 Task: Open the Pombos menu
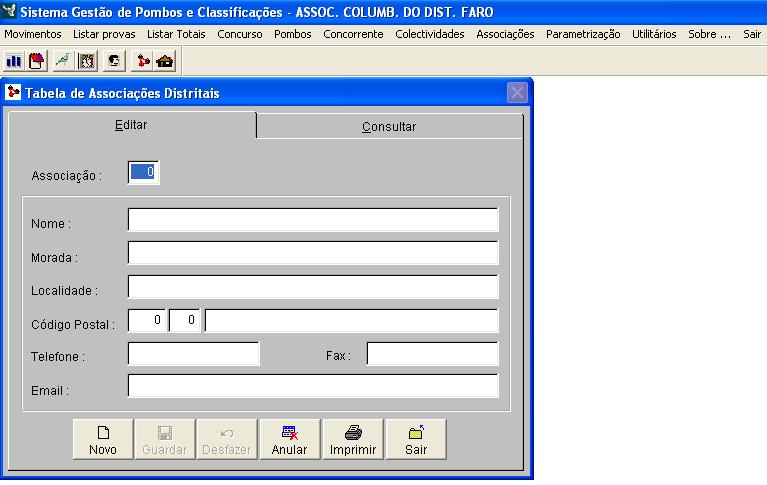coord(292,34)
